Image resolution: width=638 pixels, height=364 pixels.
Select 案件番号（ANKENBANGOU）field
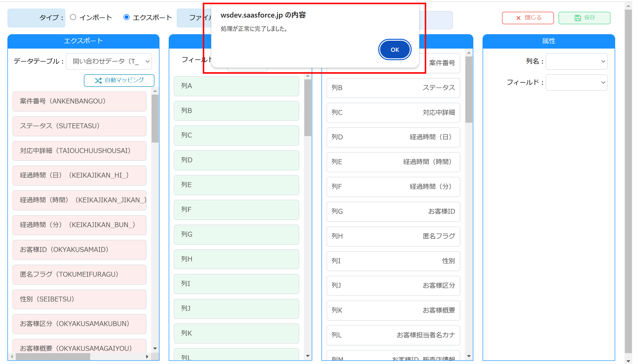tap(79, 101)
